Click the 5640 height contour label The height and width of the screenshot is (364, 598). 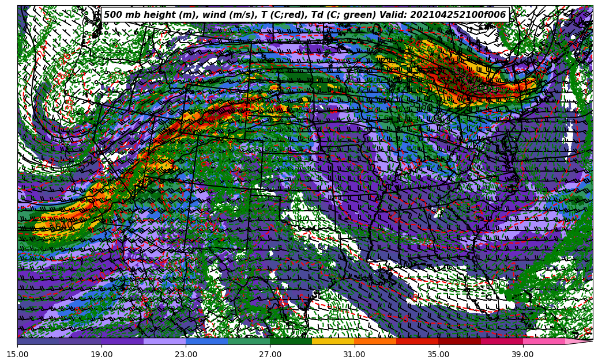click(x=61, y=226)
